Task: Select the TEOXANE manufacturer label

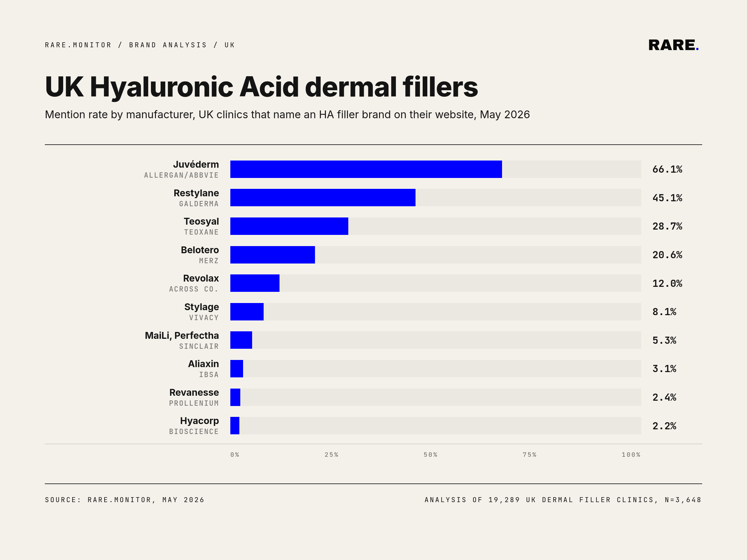Action: 201,232
